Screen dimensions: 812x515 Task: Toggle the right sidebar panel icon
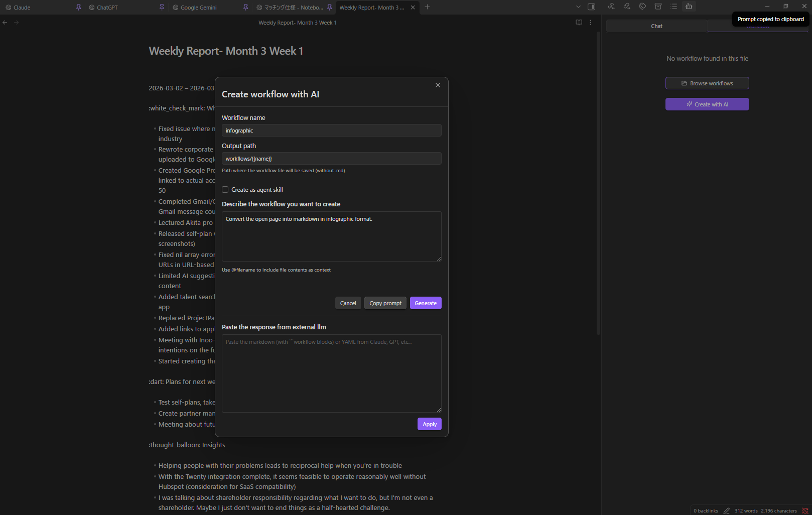[591, 7]
